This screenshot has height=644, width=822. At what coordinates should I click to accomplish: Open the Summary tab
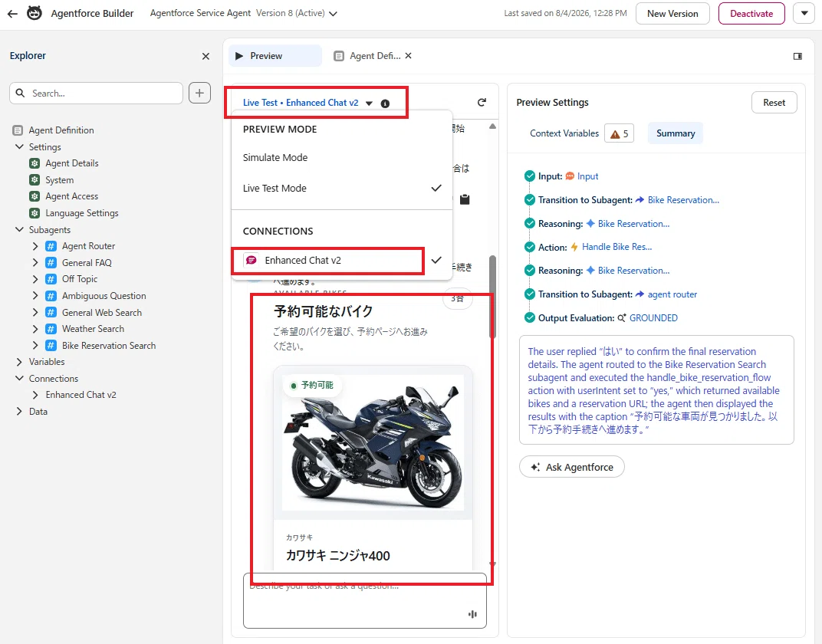[676, 133]
